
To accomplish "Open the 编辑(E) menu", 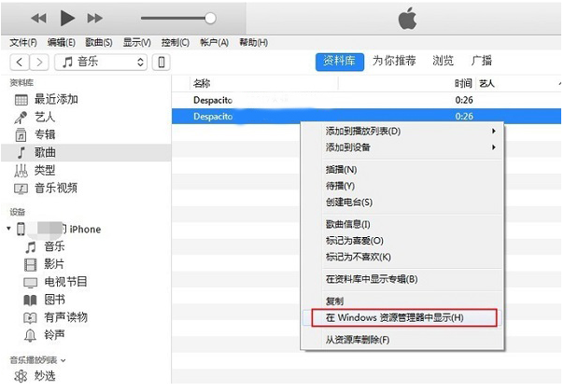I will coord(62,42).
